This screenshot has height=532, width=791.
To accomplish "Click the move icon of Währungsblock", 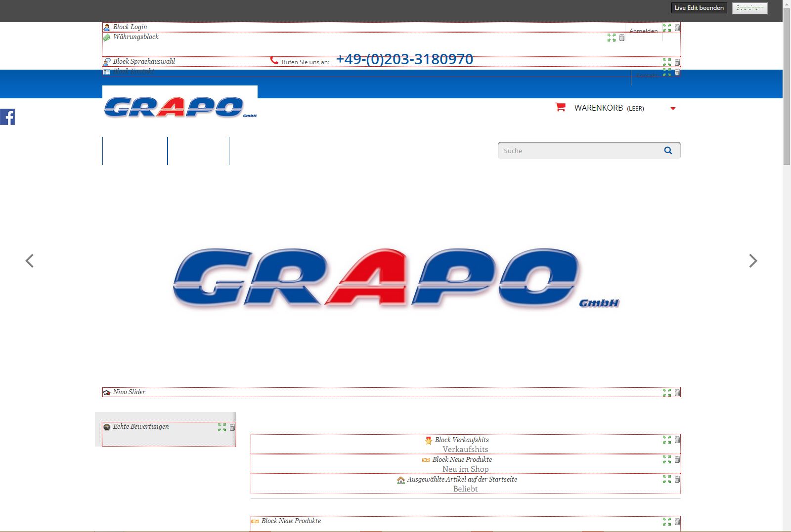I will [x=612, y=38].
